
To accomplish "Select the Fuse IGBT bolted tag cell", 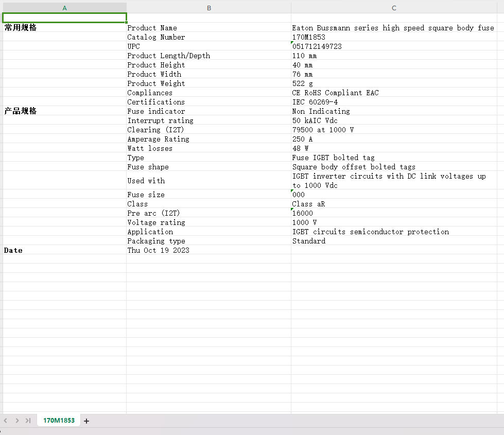I will pos(394,158).
